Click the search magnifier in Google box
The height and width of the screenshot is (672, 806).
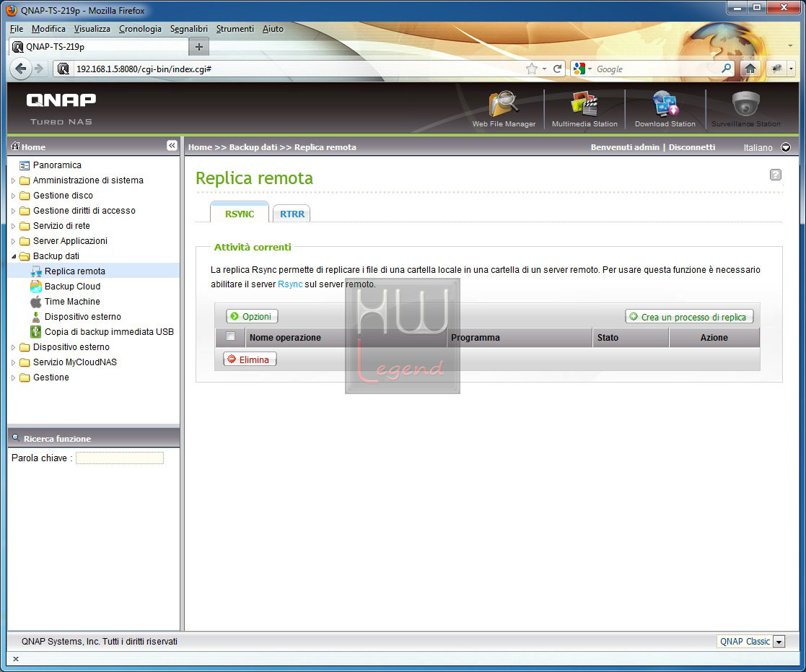pyautogui.click(x=726, y=68)
